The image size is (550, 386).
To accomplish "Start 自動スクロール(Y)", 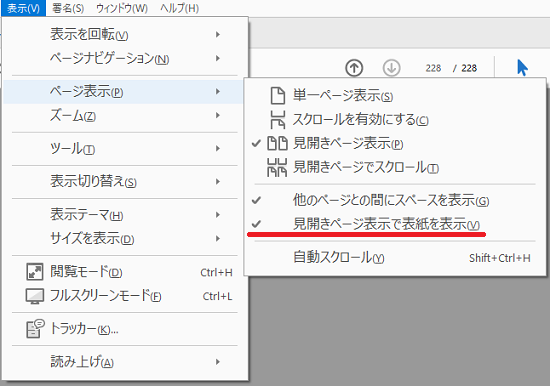I will pos(395,258).
